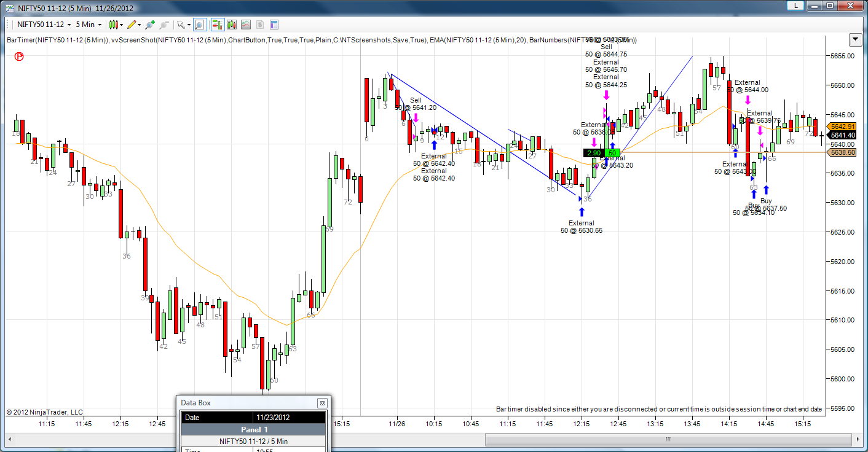Viewport: 868px width, 452px height.
Task: Click the horizontal scrollbar left arrow
Action: (9, 440)
